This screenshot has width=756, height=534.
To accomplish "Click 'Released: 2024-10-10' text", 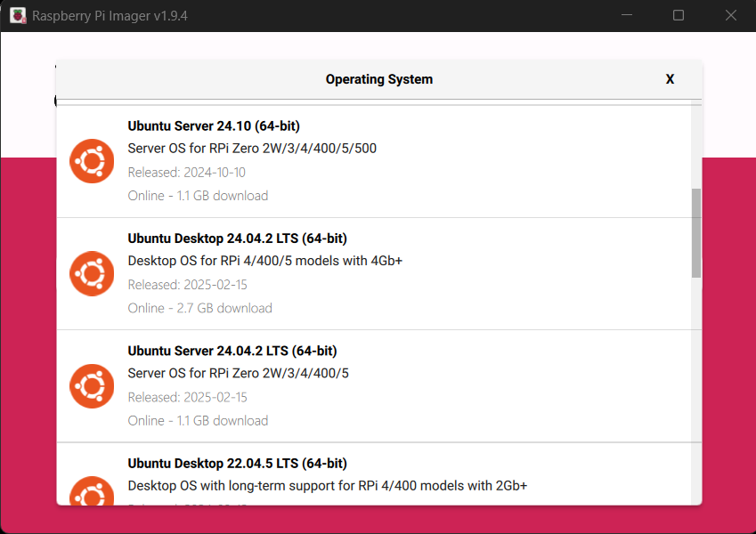I will tap(187, 172).
